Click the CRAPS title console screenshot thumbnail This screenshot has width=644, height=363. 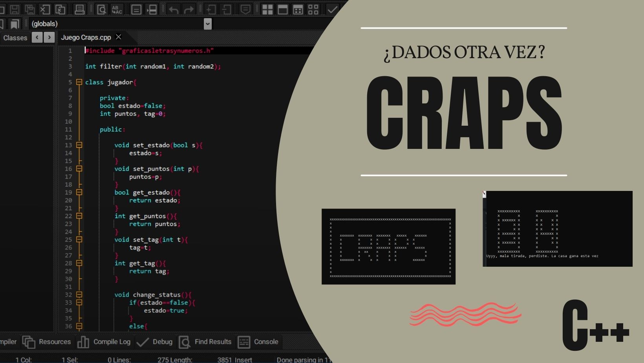388,246
